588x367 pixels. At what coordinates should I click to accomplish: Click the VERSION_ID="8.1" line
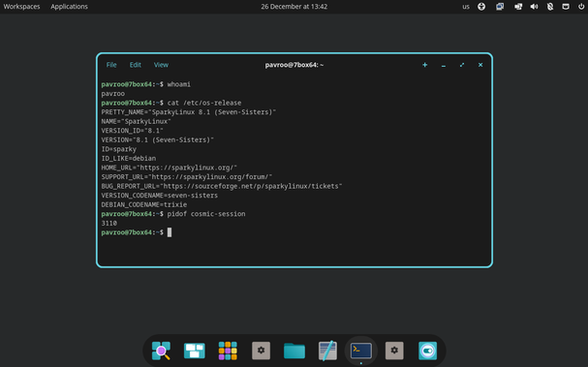click(x=133, y=131)
